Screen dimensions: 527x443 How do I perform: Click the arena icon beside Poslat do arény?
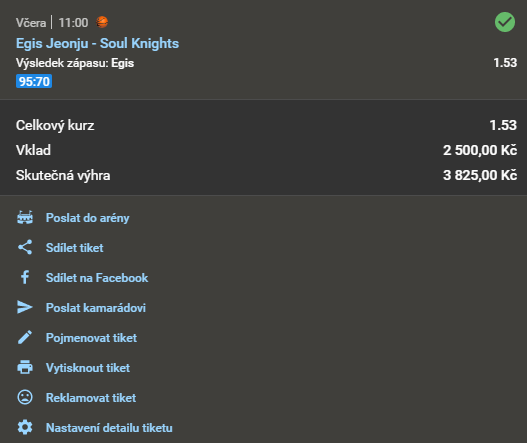(x=25, y=217)
